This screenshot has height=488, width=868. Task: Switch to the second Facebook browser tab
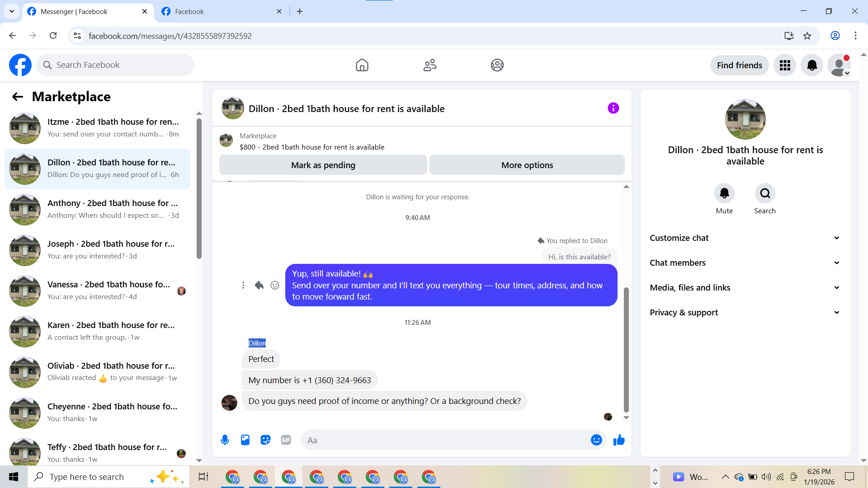(222, 11)
